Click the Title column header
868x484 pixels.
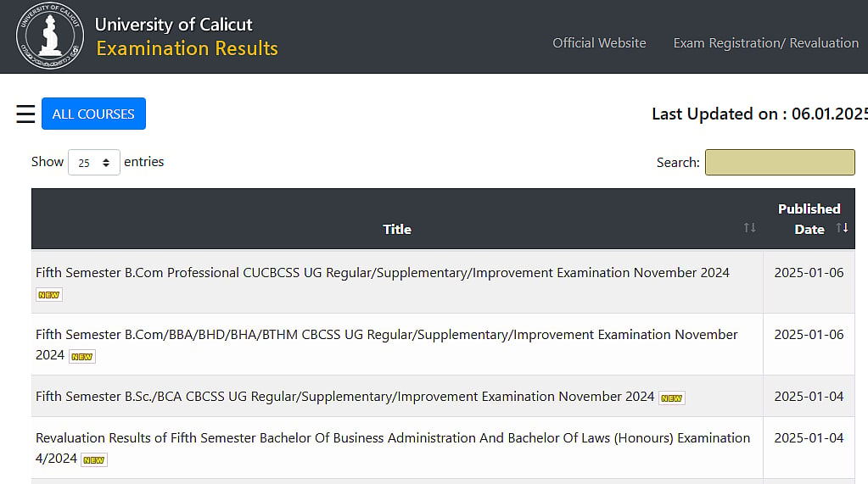pyautogui.click(x=396, y=229)
